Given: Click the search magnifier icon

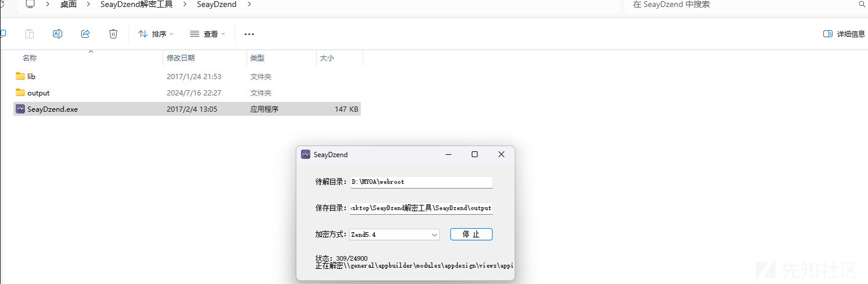Looking at the screenshot, I should (862, 4).
